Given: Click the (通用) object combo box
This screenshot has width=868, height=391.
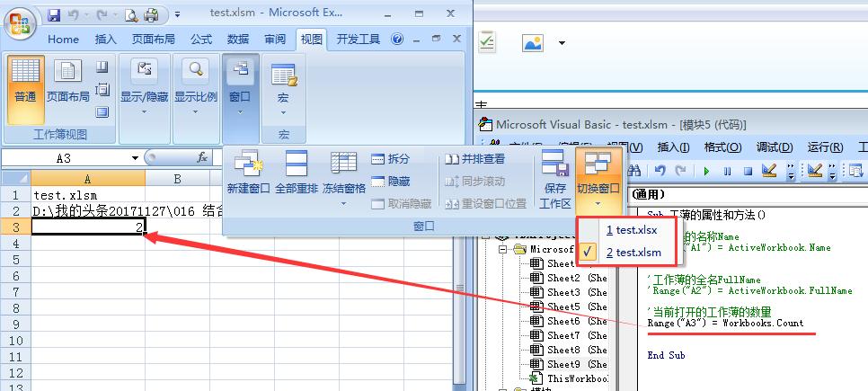Looking at the screenshot, I should [x=749, y=194].
